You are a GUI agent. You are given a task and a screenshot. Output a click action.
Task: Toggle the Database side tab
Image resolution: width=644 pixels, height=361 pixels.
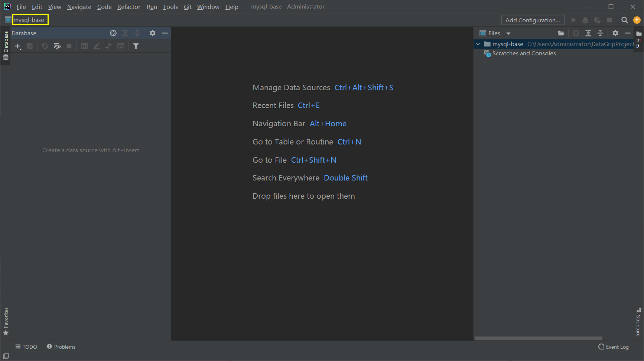[6, 45]
